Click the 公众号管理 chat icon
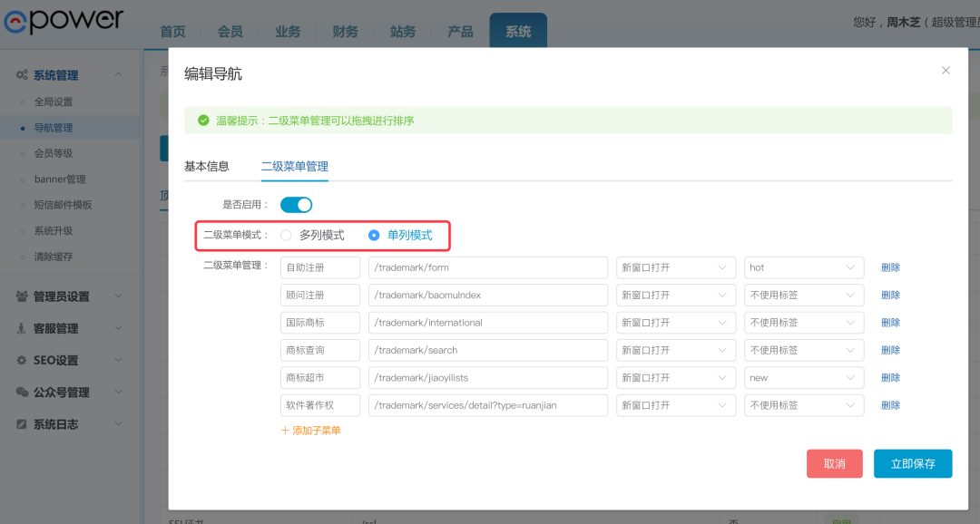The width and height of the screenshot is (980, 524). [22, 393]
